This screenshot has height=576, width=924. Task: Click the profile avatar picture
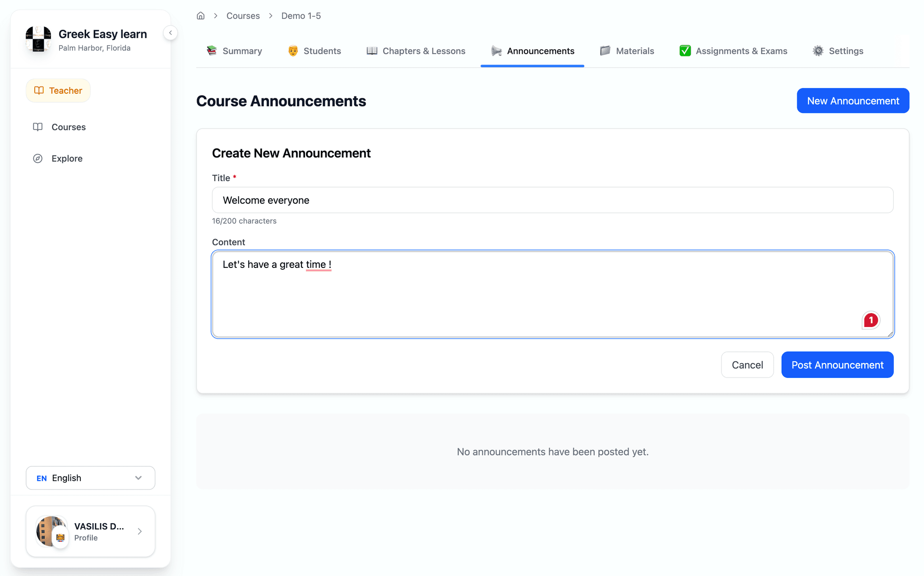pyautogui.click(x=51, y=531)
